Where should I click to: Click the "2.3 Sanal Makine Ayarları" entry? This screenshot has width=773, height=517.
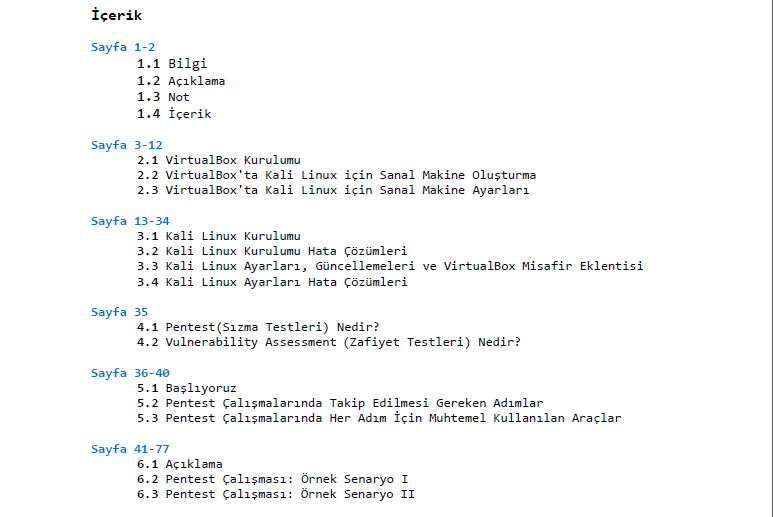coord(333,190)
